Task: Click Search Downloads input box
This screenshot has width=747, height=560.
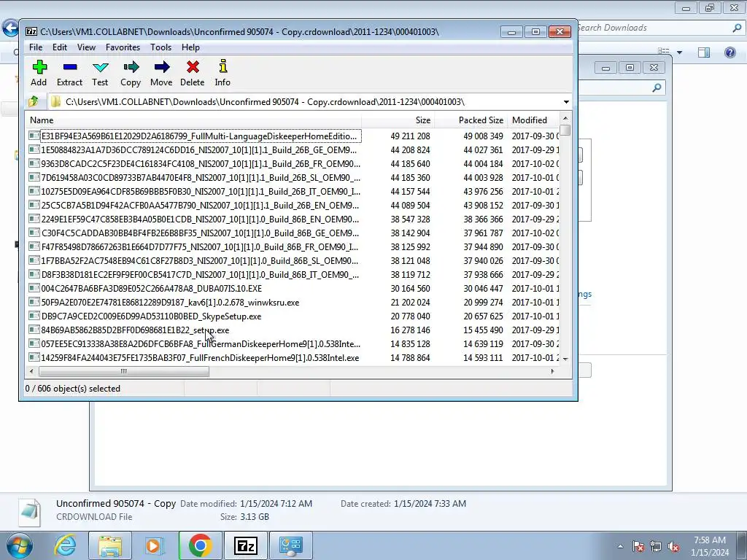Action: coord(654,28)
